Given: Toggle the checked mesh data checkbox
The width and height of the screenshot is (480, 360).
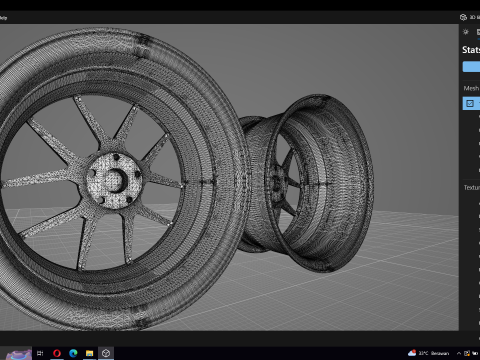Looking at the screenshot, I should pos(470,103).
